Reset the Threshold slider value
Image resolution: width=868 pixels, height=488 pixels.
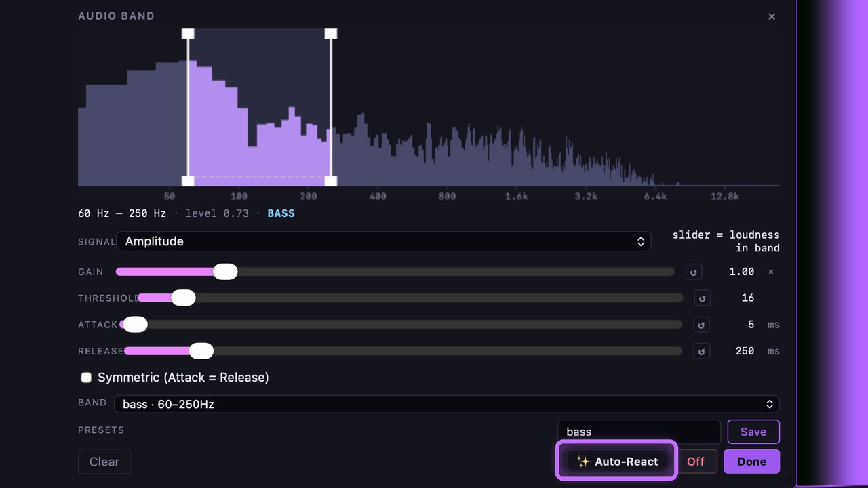click(702, 298)
